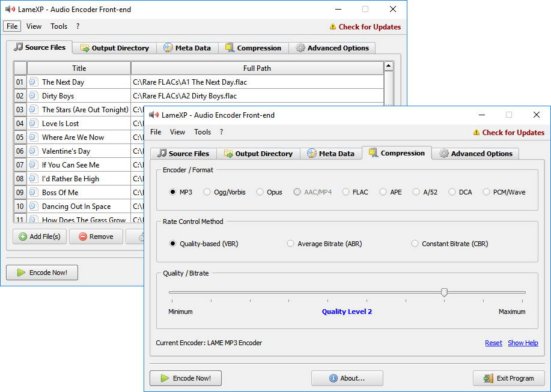
Task: Open View menu in front window
Action: tap(177, 132)
